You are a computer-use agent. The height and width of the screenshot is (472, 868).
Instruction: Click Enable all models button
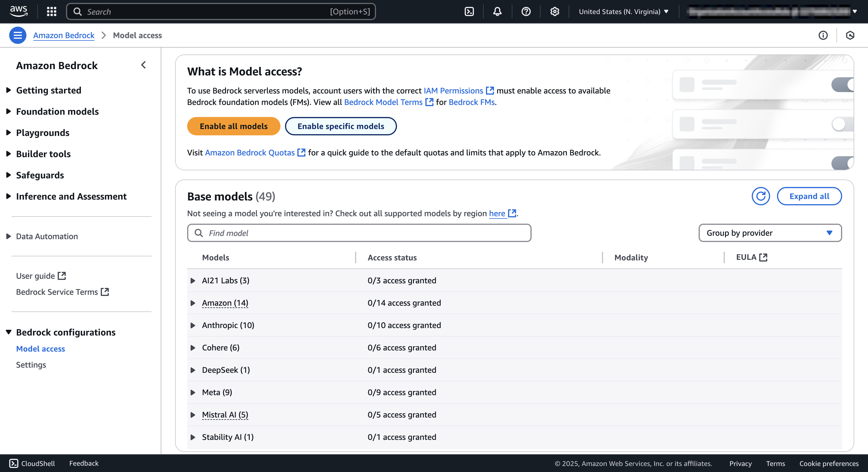[234, 126]
